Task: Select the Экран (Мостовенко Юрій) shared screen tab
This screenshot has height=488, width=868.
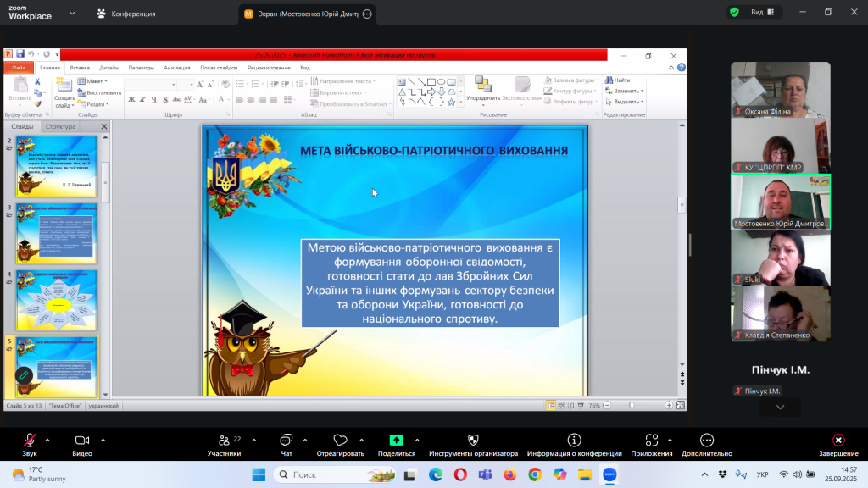Action: coord(301,14)
